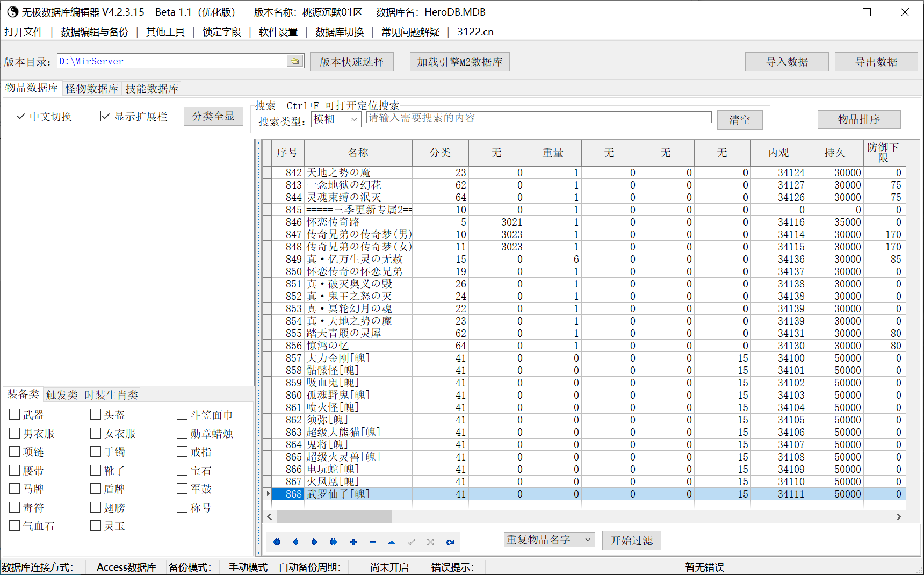Cancel edit with X icon
The image size is (924, 575).
[x=431, y=542]
